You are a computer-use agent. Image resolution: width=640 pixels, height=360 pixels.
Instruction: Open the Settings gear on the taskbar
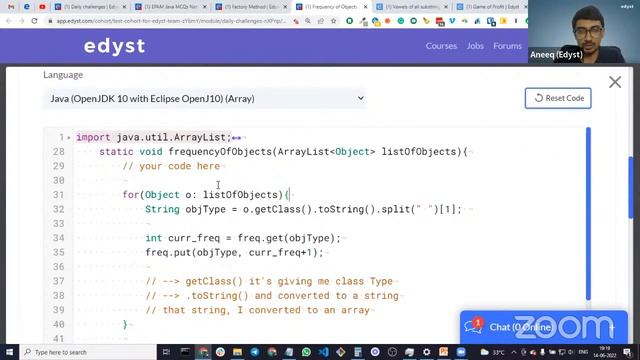point(427,352)
